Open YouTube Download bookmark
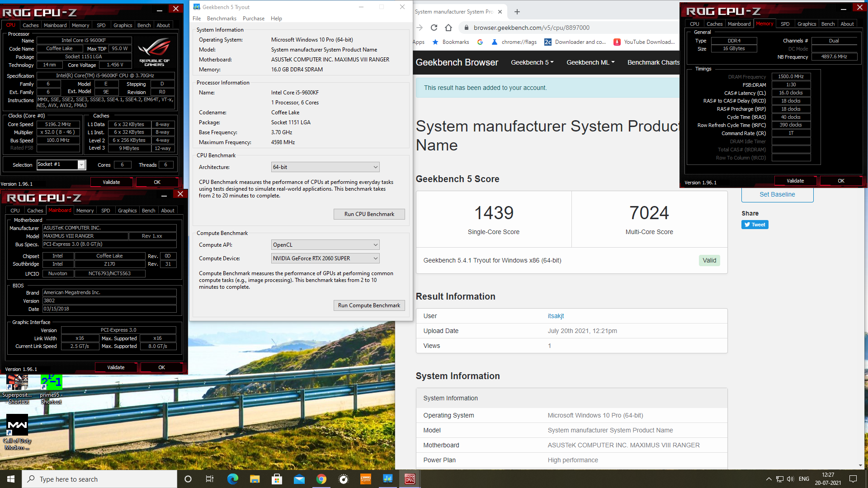The image size is (868, 488). click(x=644, y=42)
